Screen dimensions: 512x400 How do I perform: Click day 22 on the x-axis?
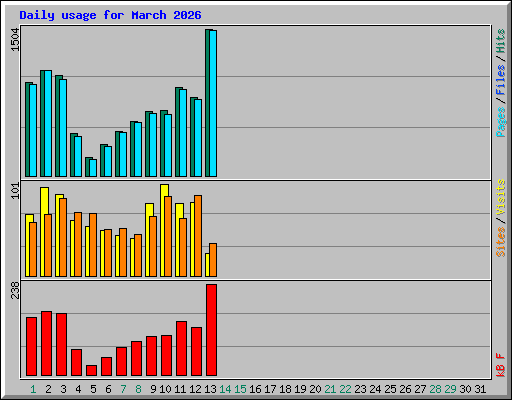click(x=345, y=389)
